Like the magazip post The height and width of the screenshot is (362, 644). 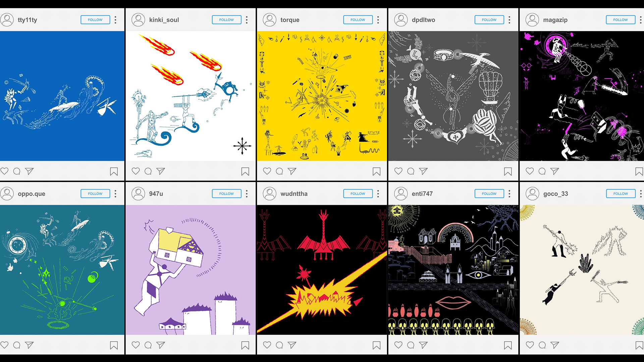[530, 171]
